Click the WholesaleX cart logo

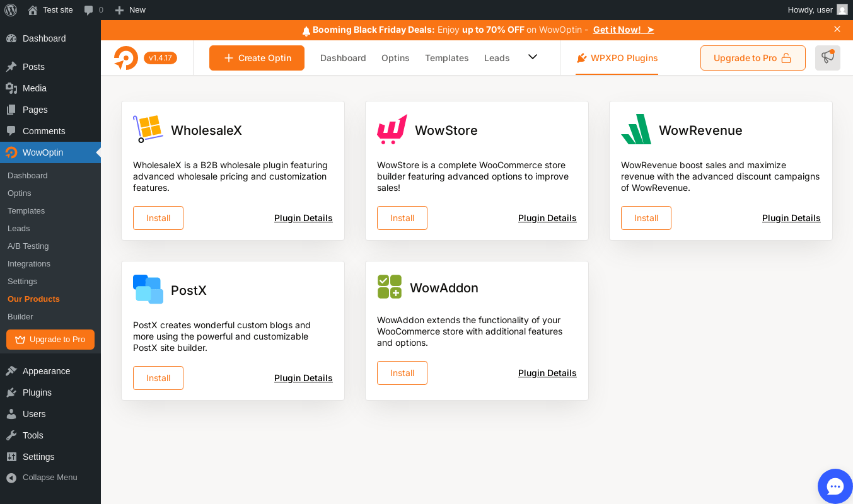click(x=148, y=129)
